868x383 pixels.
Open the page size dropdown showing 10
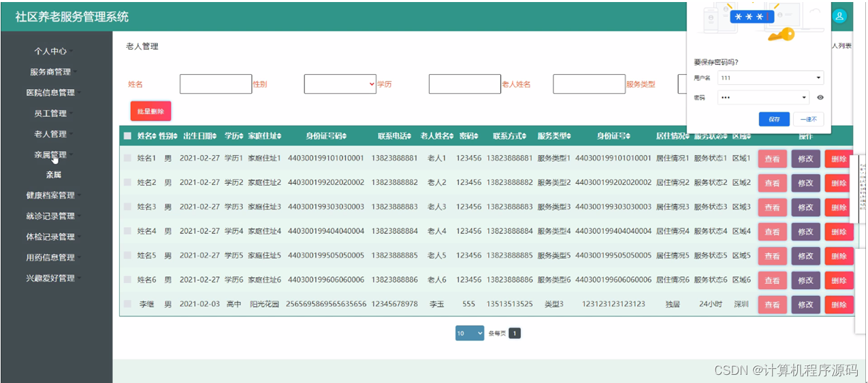(470, 333)
